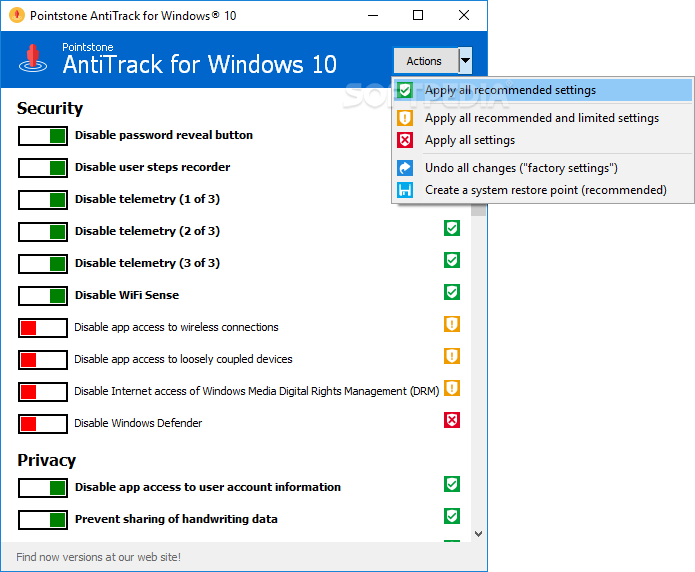This screenshot has width=695, height=572.
Task: Toggle Disable telemetry (3 of 3) switch
Action: pyautogui.click(x=43, y=263)
